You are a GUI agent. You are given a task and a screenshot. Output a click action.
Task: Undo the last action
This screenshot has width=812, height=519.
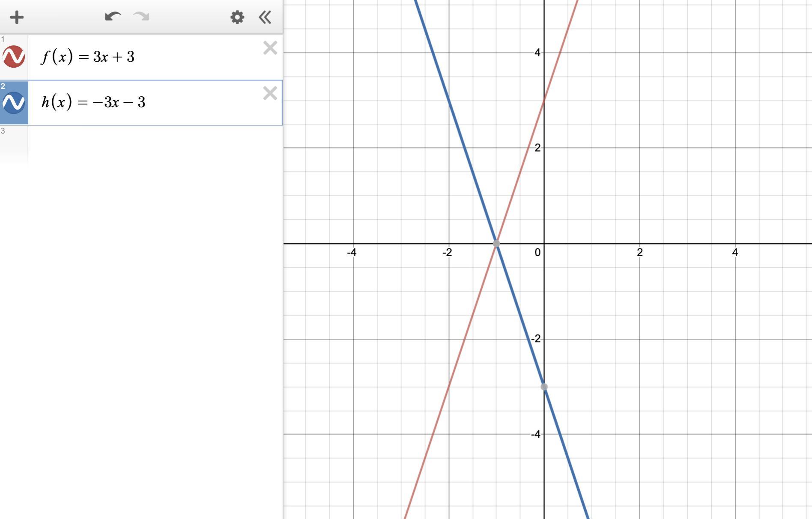pyautogui.click(x=113, y=17)
